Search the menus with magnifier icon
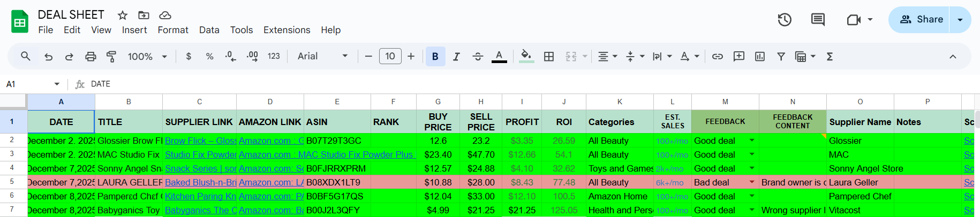980x217 pixels. 25,56
